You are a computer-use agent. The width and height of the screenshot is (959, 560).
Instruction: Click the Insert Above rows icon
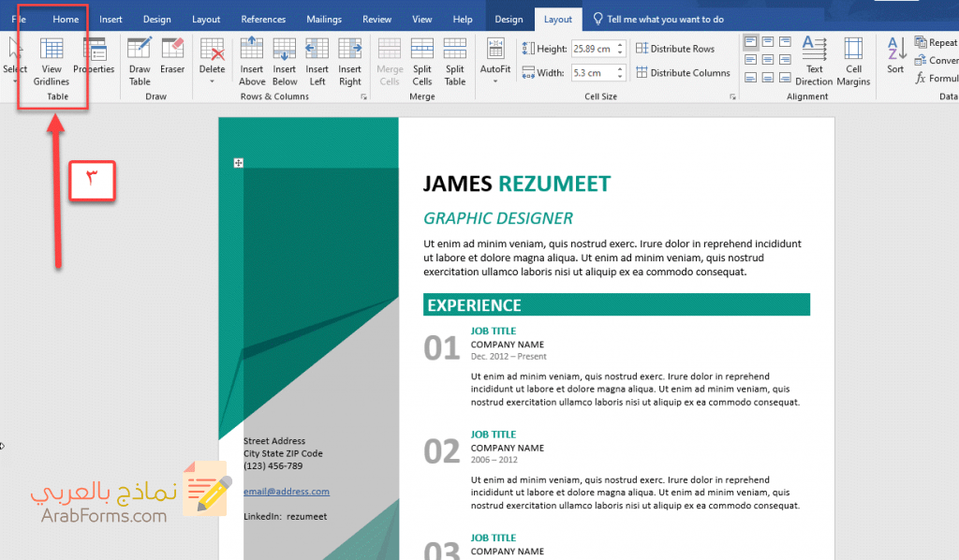pyautogui.click(x=252, y=60)
